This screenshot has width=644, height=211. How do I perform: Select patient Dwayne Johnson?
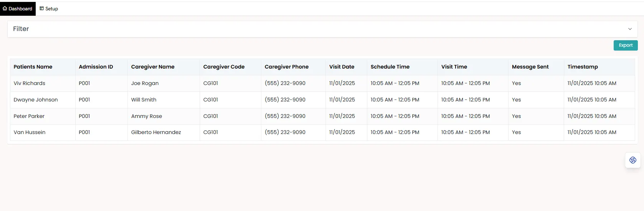pos(36,100)
